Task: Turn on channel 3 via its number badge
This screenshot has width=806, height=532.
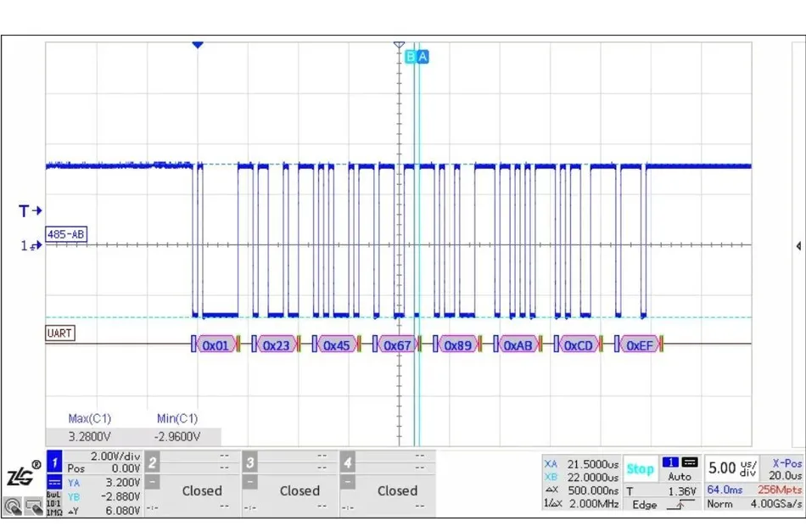Action: (x=250, y=462)
